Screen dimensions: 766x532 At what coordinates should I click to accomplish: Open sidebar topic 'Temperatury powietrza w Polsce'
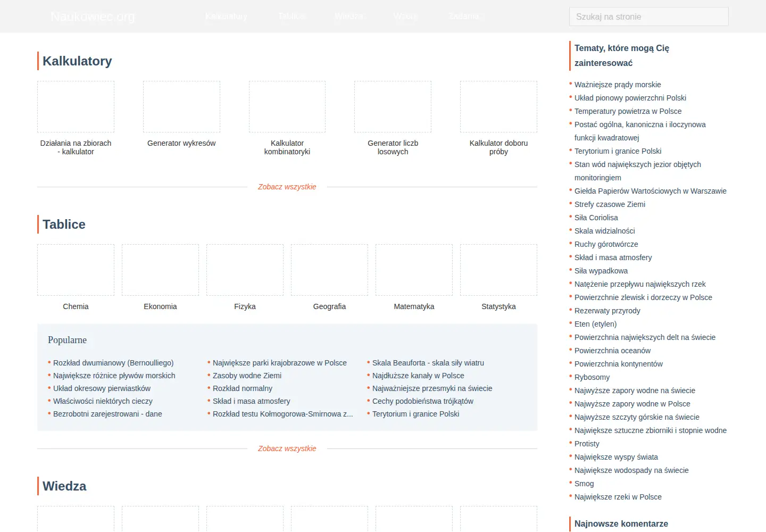point(628,111)
